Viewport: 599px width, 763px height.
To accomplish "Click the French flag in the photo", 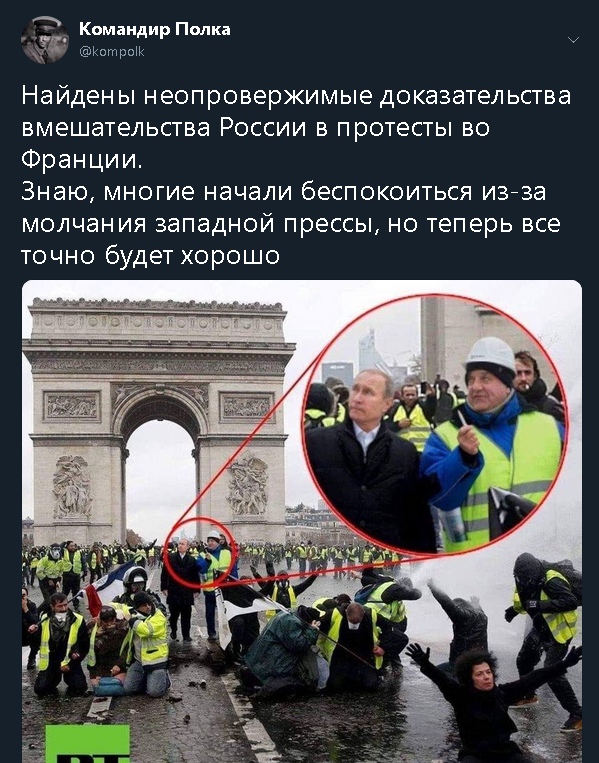I will [x=104, y=588].
